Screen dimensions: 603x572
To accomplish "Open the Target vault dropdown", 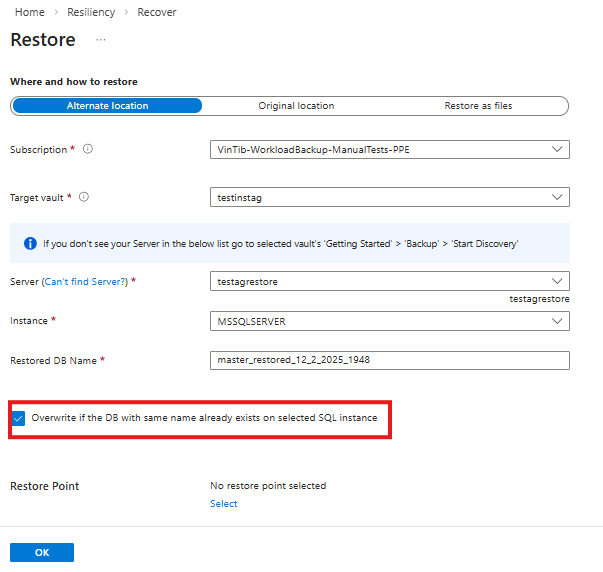I will point(390,197).
